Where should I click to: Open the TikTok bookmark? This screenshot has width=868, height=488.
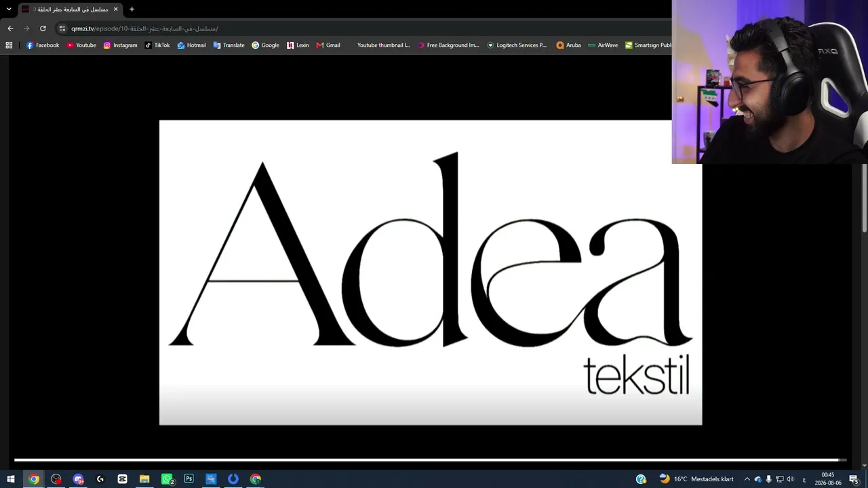point(157,45)
